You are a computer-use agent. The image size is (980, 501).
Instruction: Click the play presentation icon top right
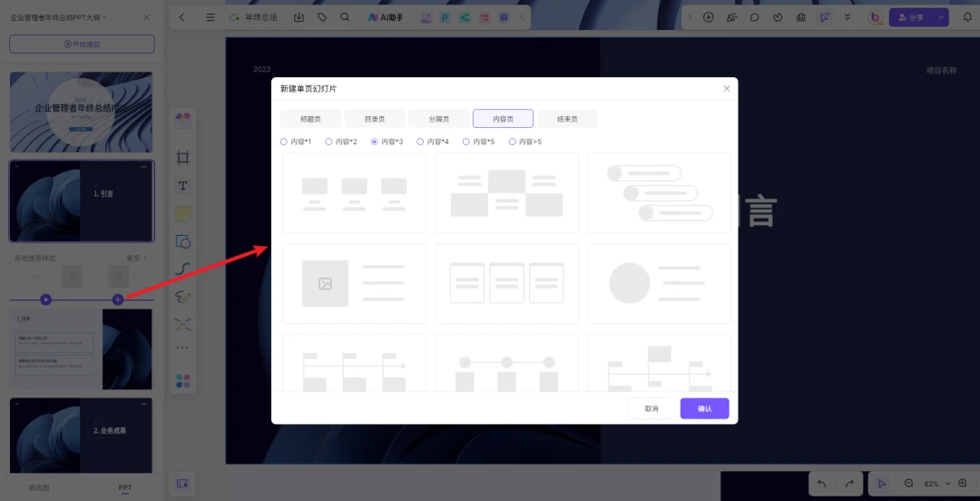pyautogui.click(x=708, y=17)
